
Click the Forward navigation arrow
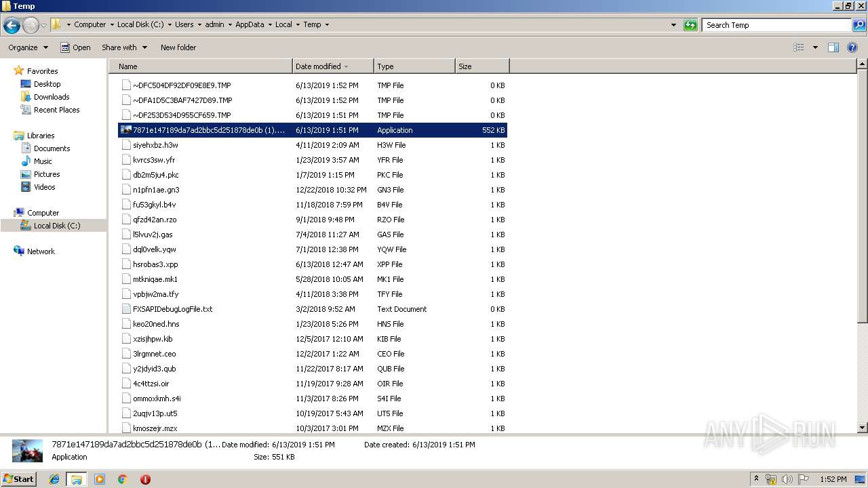[x=31, y=26]
